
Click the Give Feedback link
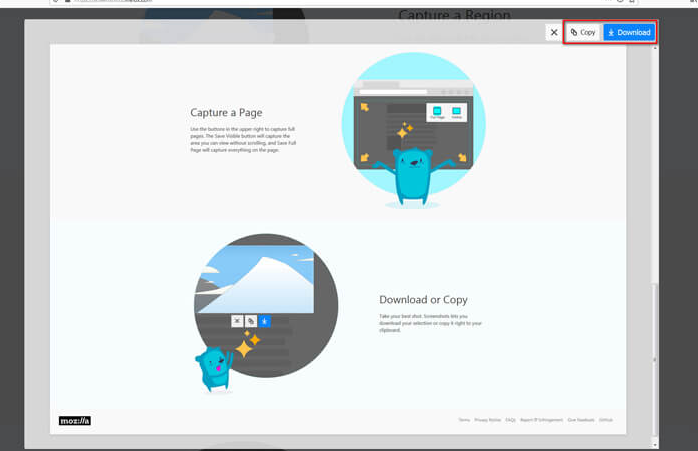click(x=580, y=420)
